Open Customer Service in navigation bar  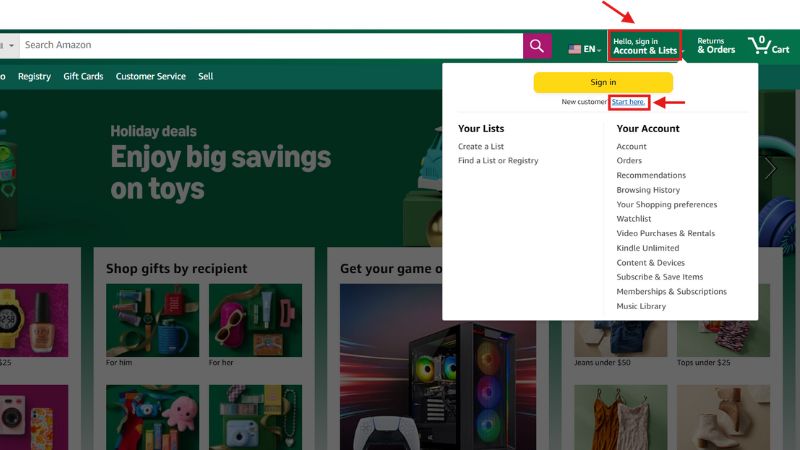[151, 77]
